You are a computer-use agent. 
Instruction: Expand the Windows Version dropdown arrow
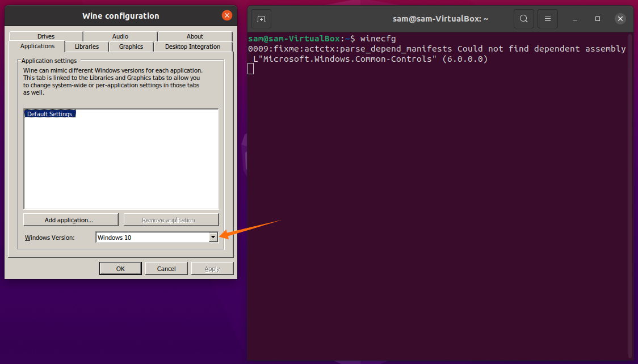tap(213, 237)
